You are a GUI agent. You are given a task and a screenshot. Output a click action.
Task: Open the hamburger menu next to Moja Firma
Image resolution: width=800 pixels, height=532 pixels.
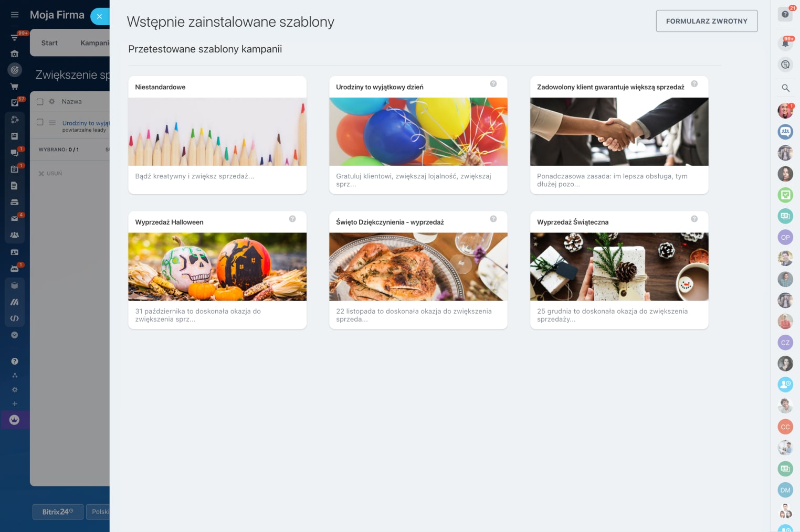click(15, 15)
